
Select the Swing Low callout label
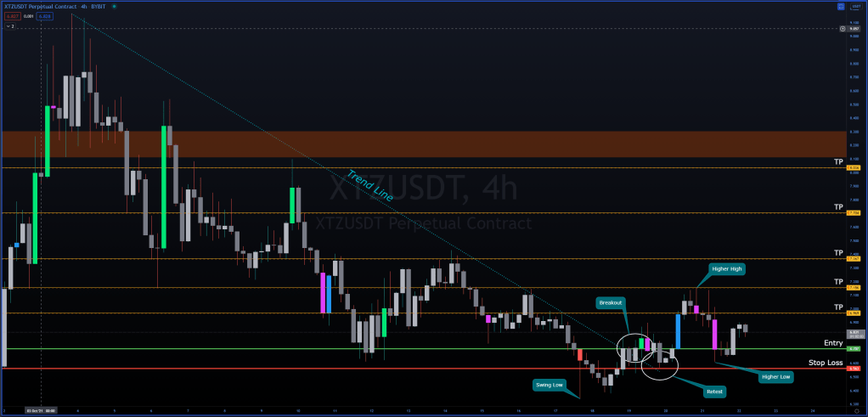coord(550,384)
